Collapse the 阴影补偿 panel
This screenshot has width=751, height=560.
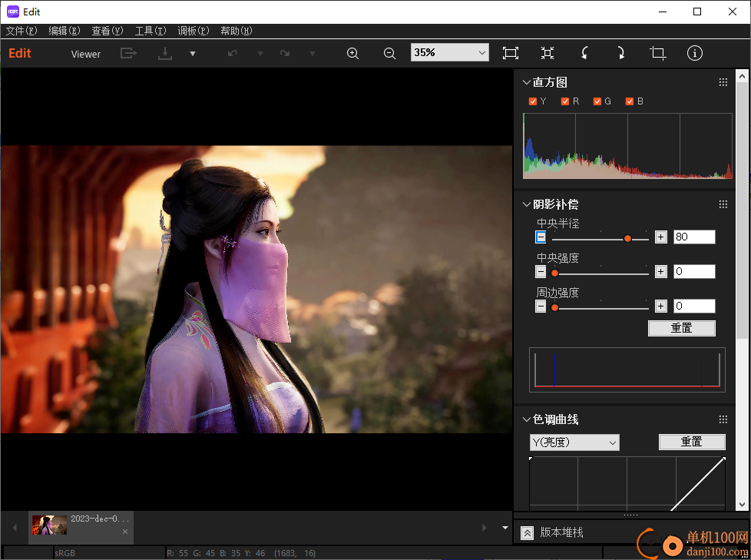(x=526, y=204)
